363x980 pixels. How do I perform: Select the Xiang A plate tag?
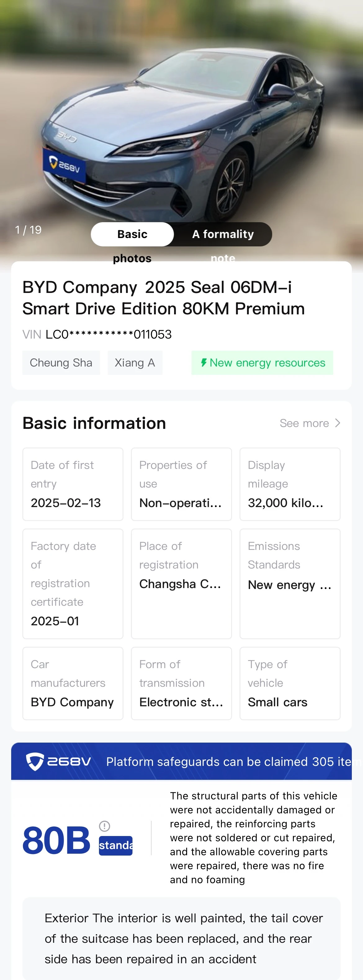(135, 362)
